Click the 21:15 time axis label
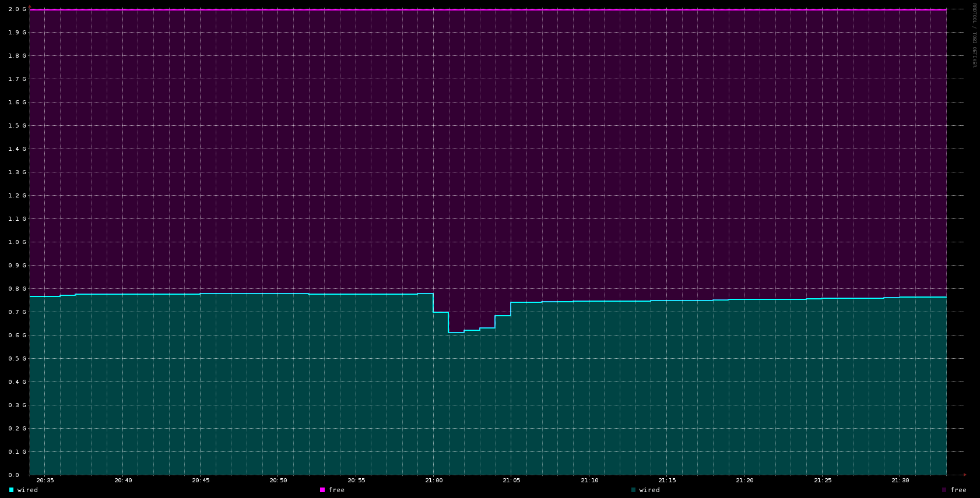 (x=667, y=481)
